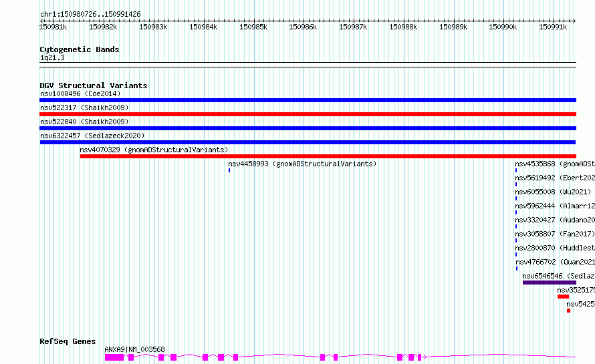This screenshot has height=364, width=595.
Task: Click the 150985k ruler label
Action: (253, 27)
